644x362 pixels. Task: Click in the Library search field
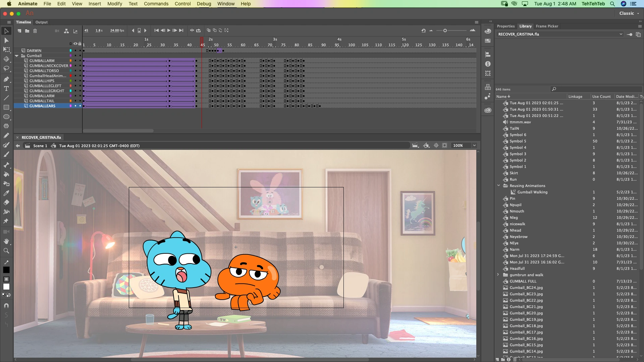click(x=597, y=89)
